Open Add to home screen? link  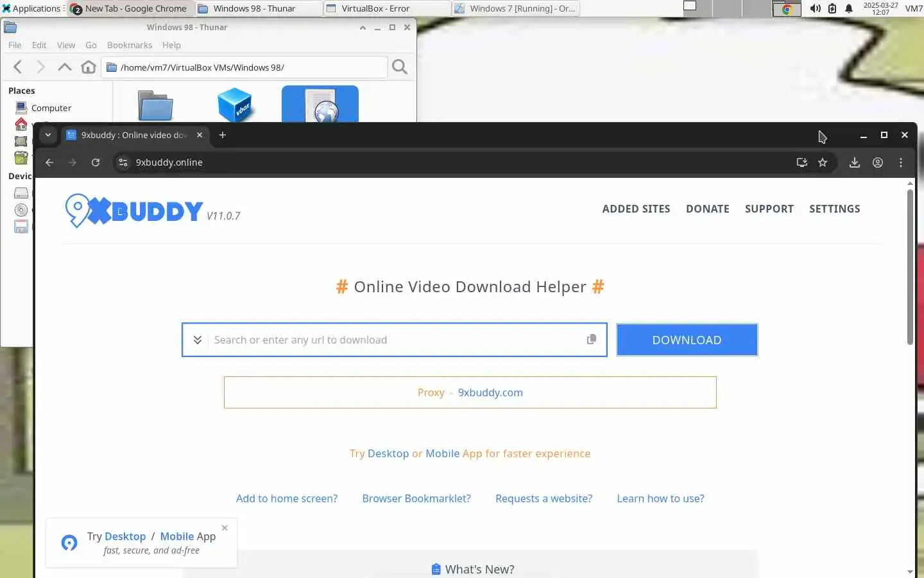point(287,498)
